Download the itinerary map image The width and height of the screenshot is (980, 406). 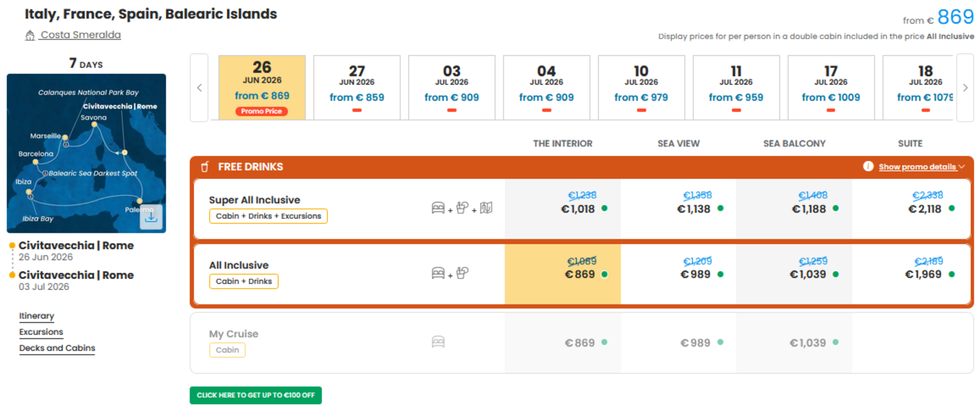pos(151,217)
